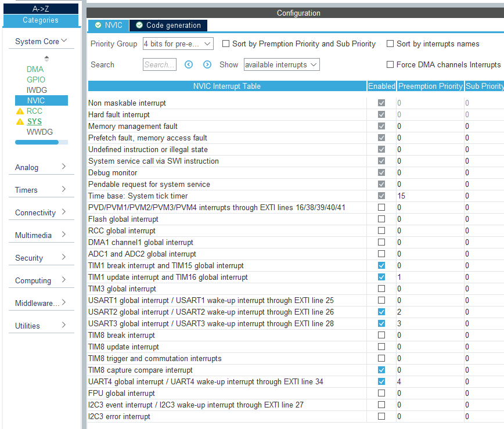Enable I2C3 error interrupt checkbox

tap(381, 416)
